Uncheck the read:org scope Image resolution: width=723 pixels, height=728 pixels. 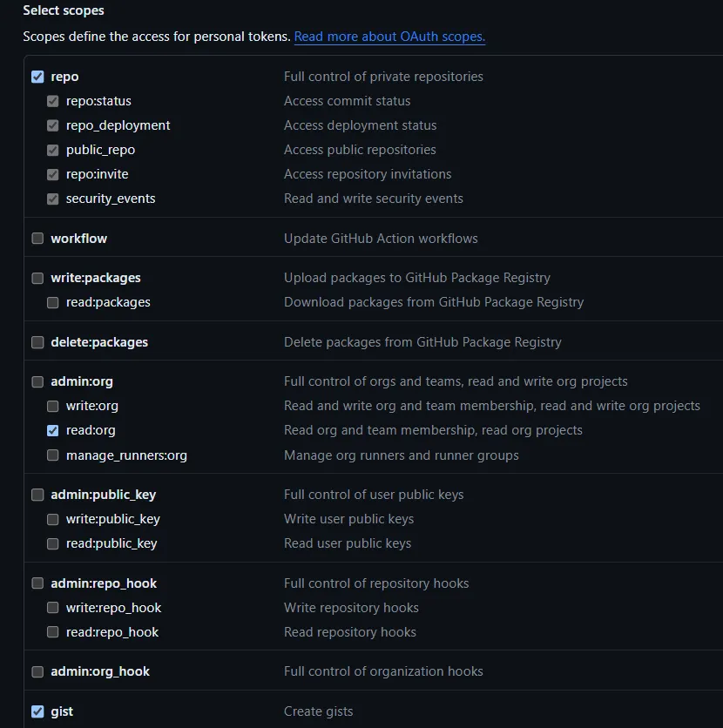click(53, 431)
